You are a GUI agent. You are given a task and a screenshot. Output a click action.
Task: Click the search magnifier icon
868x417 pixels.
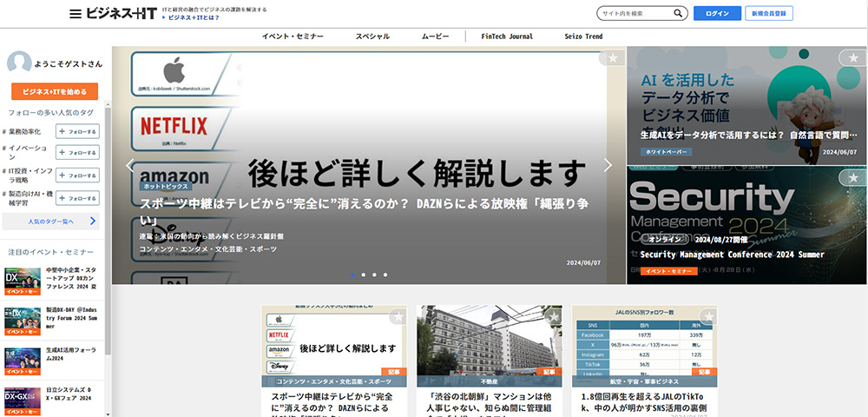click(677, 13)
